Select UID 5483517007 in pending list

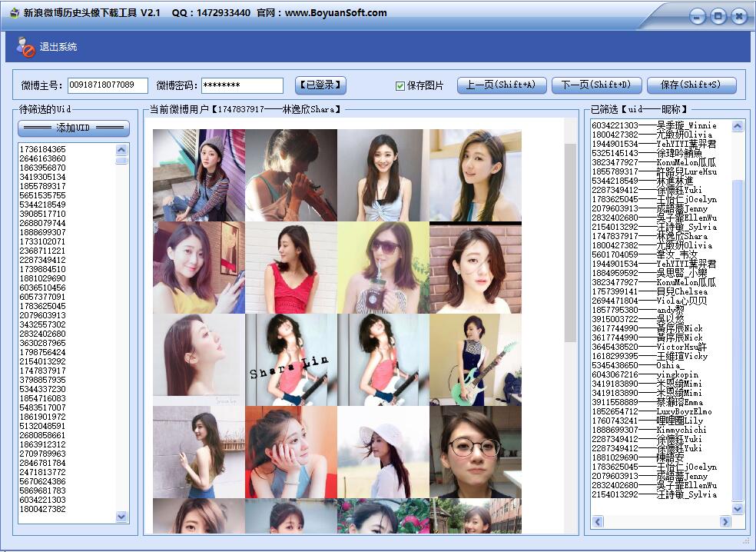(42, 407)
